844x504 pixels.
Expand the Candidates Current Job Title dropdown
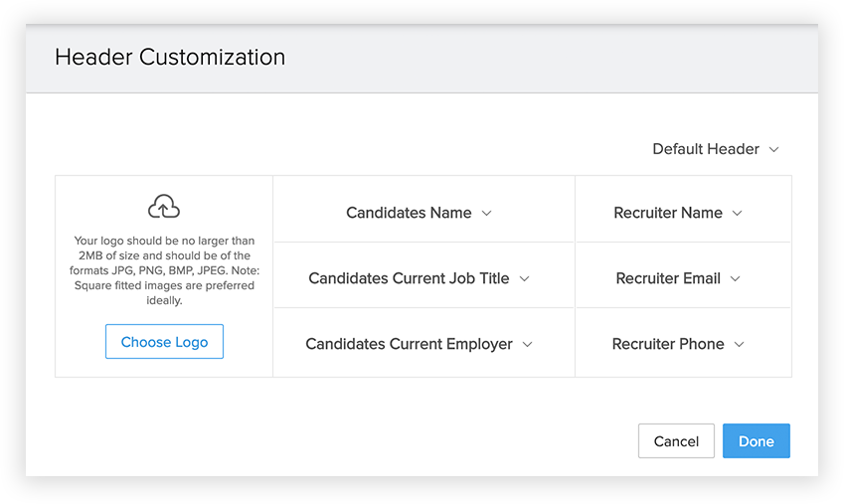(x=409, y=278)
